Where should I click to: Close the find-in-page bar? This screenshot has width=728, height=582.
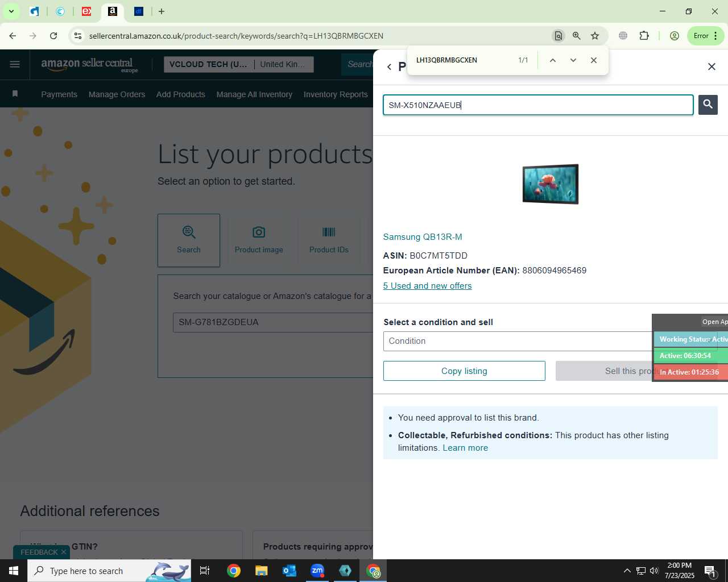(594, 60)
